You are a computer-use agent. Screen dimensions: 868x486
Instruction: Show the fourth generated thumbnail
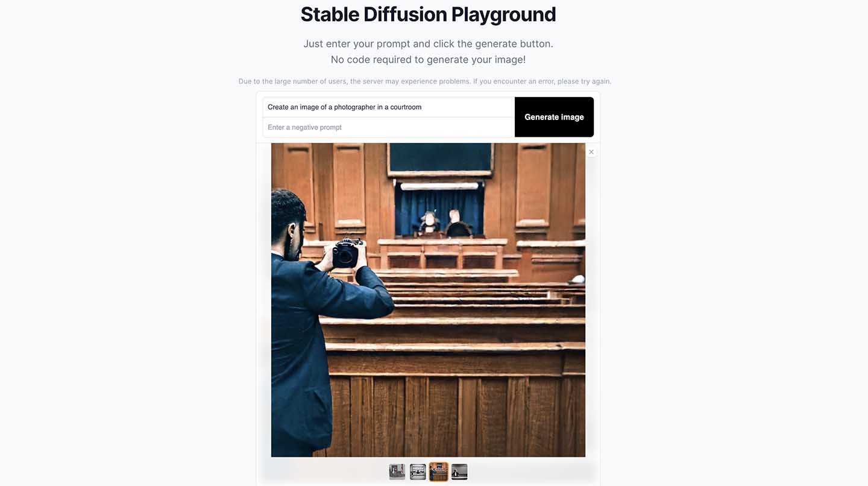[x=459, y=472]
